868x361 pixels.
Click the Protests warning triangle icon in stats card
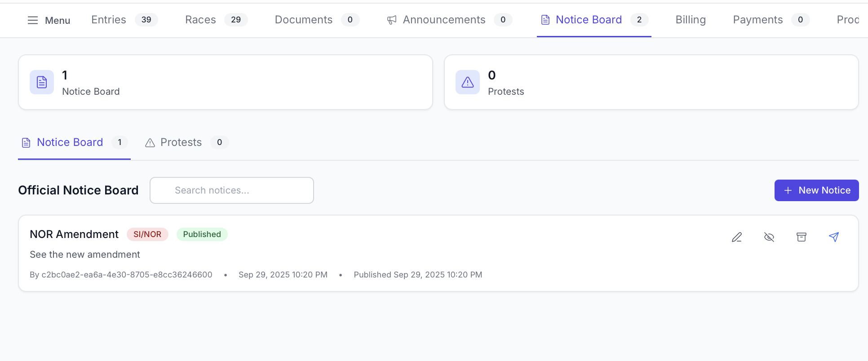(x=468, y=82)
